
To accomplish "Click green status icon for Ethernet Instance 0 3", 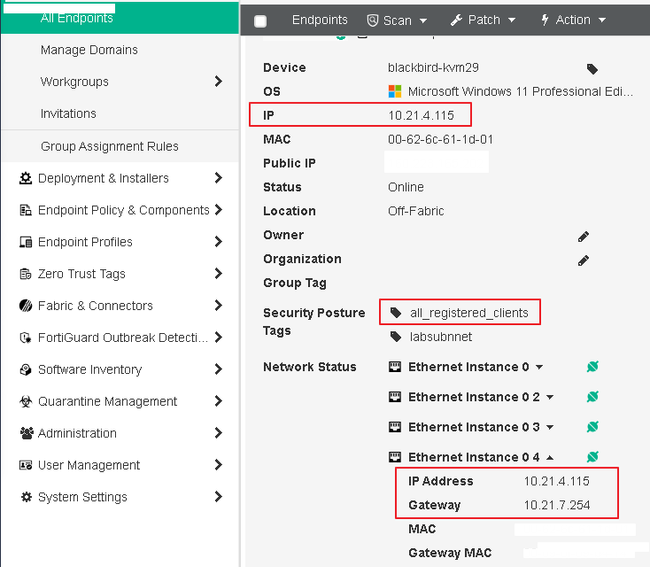I will pyautogui.click(x=592, y=427).
